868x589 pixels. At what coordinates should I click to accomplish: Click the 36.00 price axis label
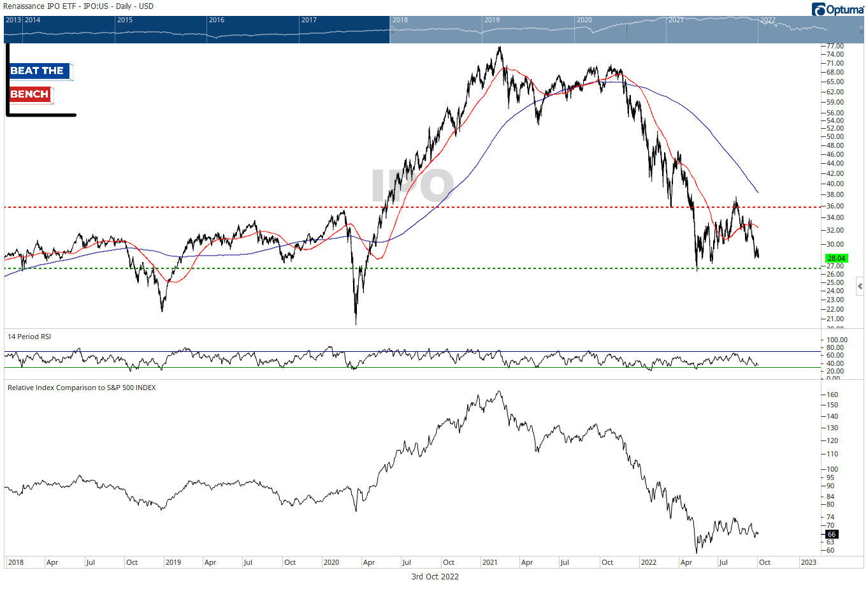(835, 206)
